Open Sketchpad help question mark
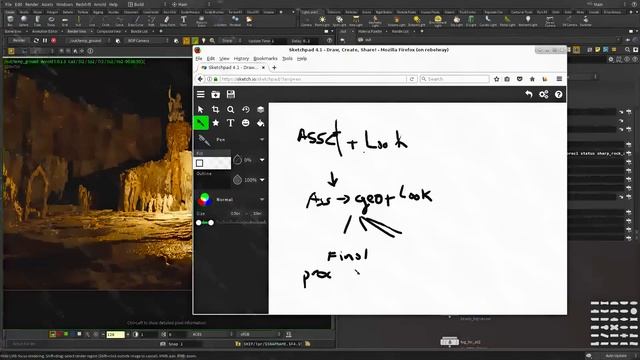Image resolution: width=640 pixels, height=360 pixels. (558, 94)
